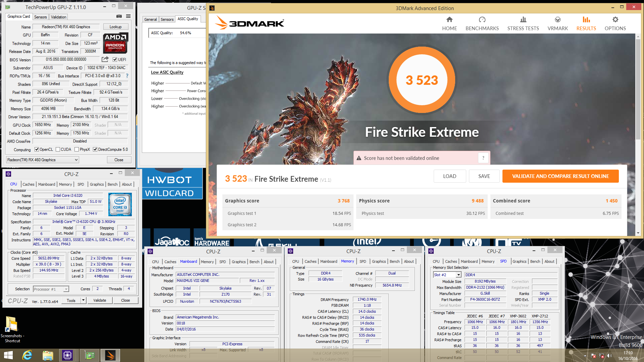Click the 3DMark logo
644x362 pixels.
[x=249, y=23]
